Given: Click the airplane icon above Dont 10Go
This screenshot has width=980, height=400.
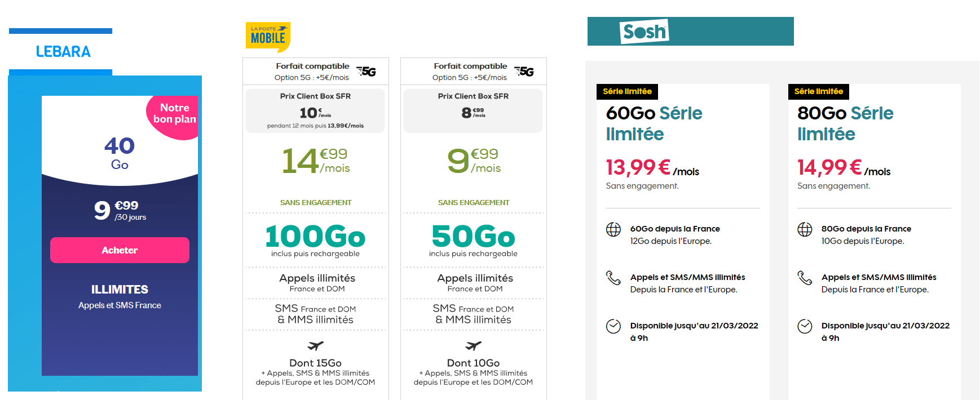Looking at the screenshot, I should [474, 345].
